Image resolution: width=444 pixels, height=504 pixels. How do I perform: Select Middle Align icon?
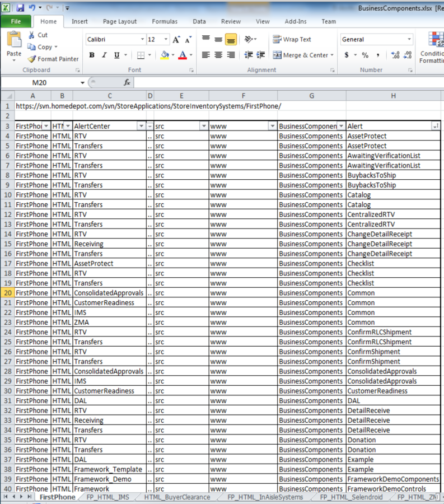pos(218,39)
